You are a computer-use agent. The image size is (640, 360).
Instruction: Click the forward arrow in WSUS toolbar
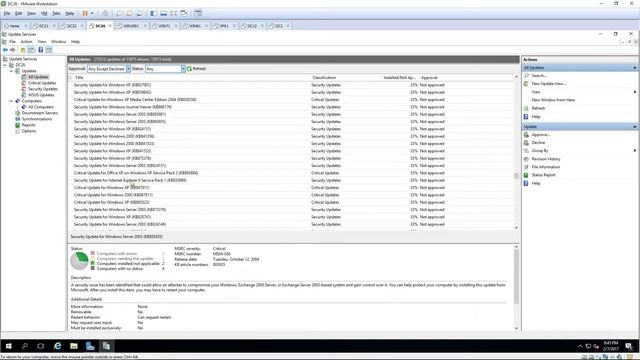tap(13, 50)
